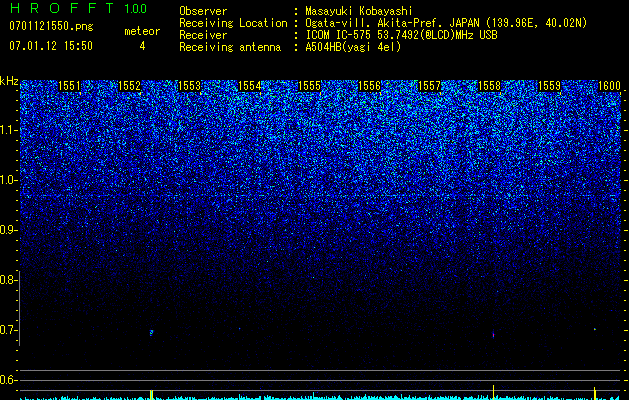Screen dimensions: 629x400
Task: Click the 1555 time marker
Action: (x=310, y=86)
